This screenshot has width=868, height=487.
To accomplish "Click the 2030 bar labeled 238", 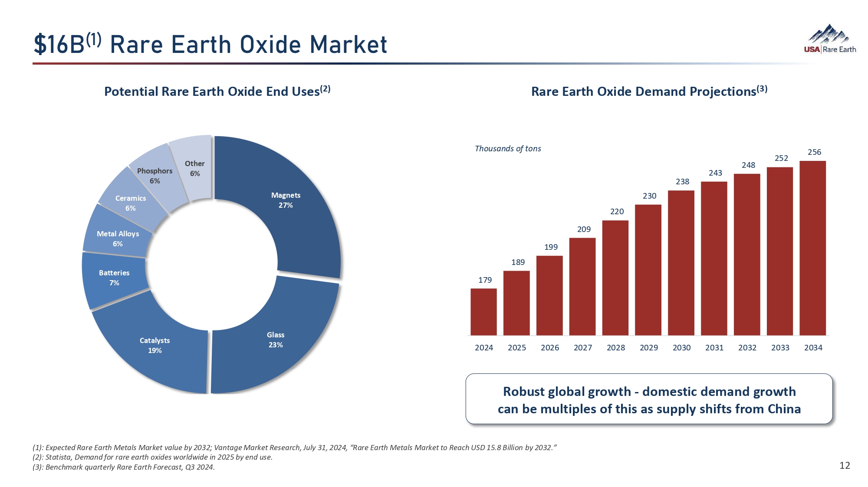I will pos(681,263).
